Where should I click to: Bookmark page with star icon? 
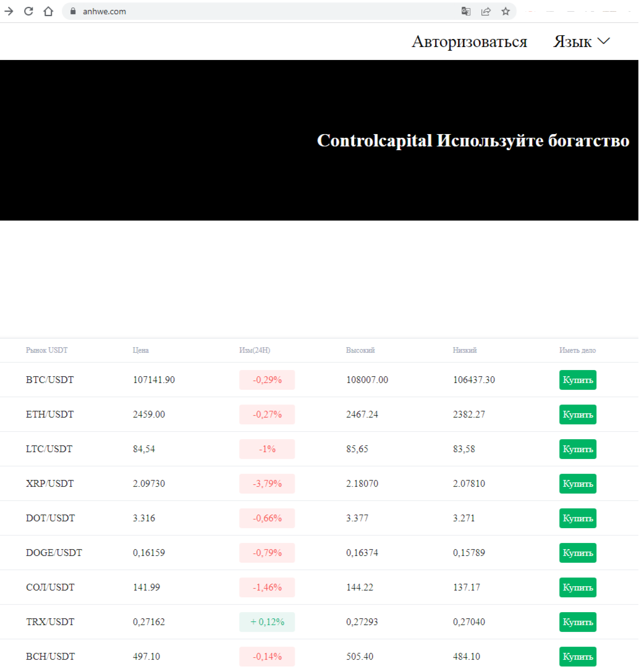(506, 11)
